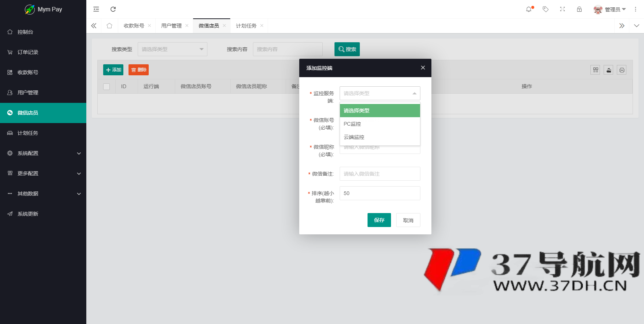Click the 排序 field showing 50
644x324 pixels.
click(x=380, y=193)
